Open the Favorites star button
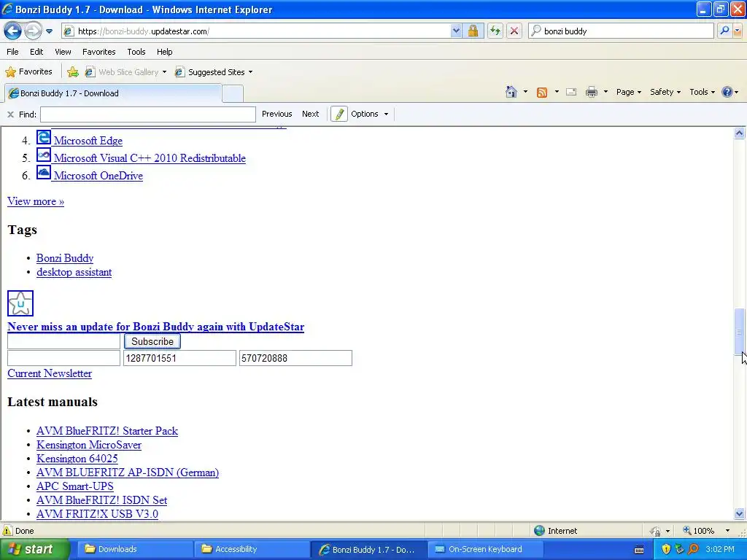747x560 pixels. tap(28, 72)
